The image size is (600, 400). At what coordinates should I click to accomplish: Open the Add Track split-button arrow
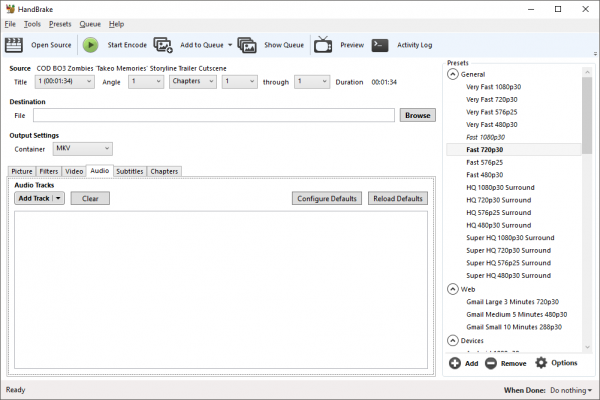click(x=58, y=198)
